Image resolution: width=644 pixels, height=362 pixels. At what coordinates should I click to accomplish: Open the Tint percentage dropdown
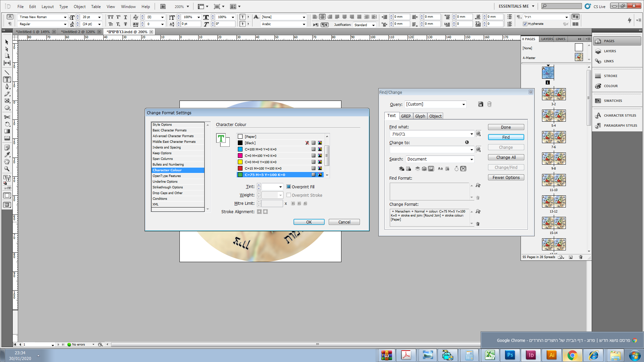[x=280, y=187]
